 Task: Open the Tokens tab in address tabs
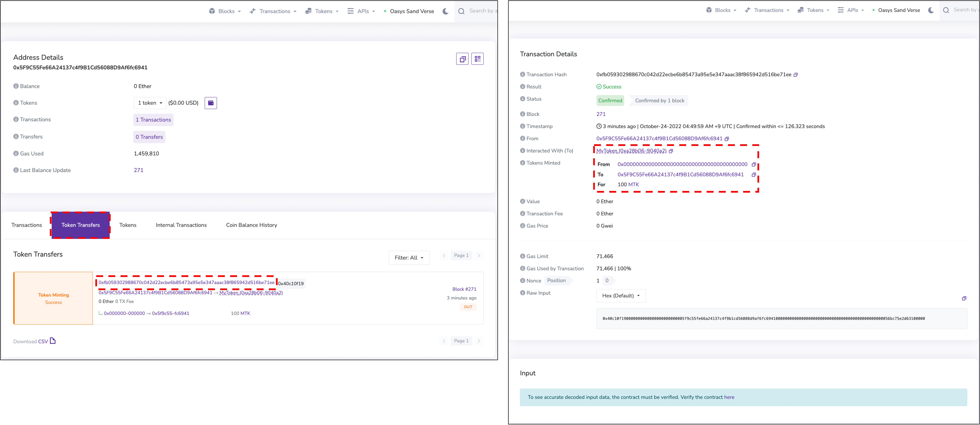point(128,225)
